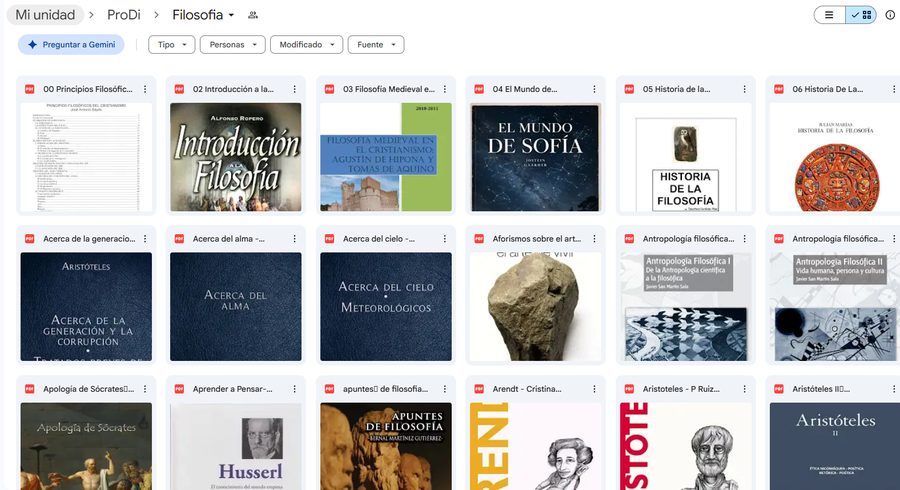Open options menu for 00 Principios Filosófic... file
The image size is (900, 490).
145,89
